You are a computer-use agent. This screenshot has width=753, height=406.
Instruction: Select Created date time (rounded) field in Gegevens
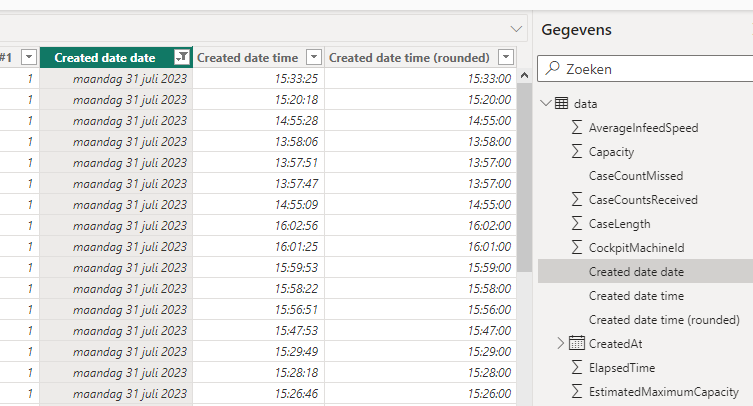click(664, 320)
